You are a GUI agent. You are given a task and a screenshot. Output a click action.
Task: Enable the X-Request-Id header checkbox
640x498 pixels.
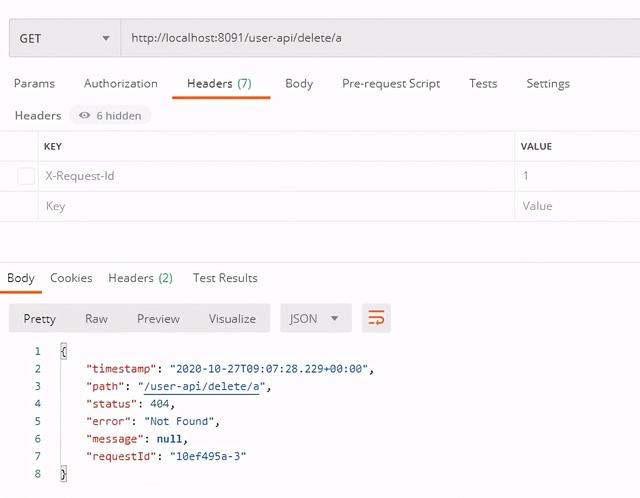(26, 176)
